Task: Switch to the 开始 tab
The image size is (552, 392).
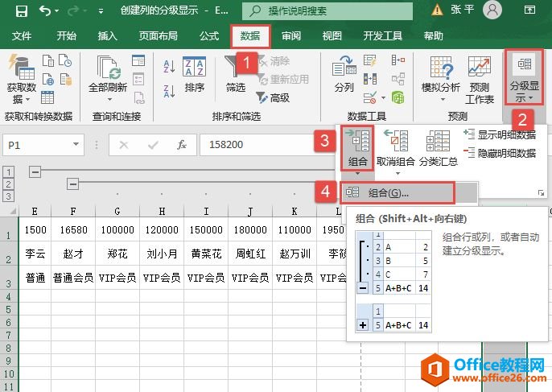Action: (67, 36)
